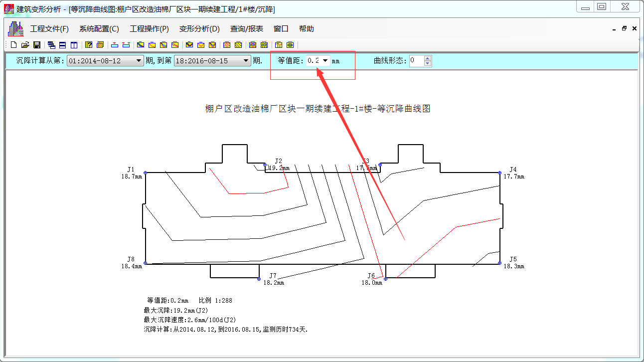This screenshot has height=362, width=644.
Task: Click the red cross-hatched square toolbar icon
Action: tap(226, 45)
